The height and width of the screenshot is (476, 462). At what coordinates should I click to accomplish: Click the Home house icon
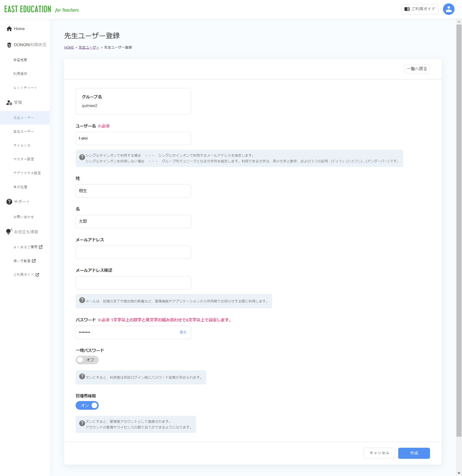[9, 29]
